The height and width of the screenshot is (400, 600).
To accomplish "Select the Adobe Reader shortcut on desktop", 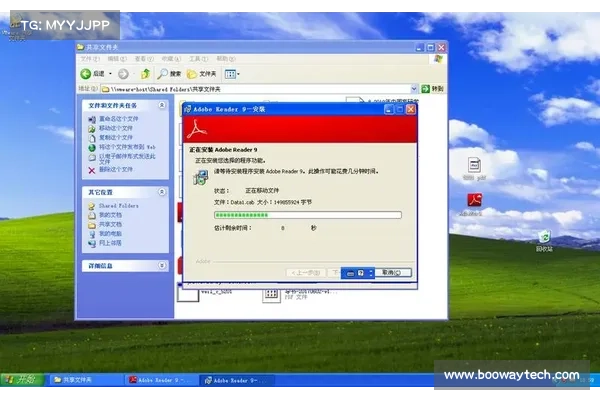I will point(474,205).
